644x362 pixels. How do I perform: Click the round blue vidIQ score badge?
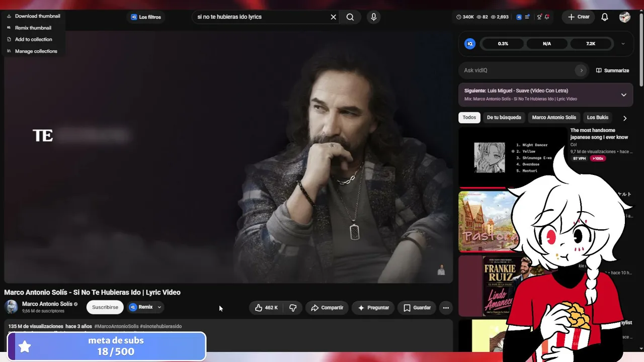[x=470, y=44]
